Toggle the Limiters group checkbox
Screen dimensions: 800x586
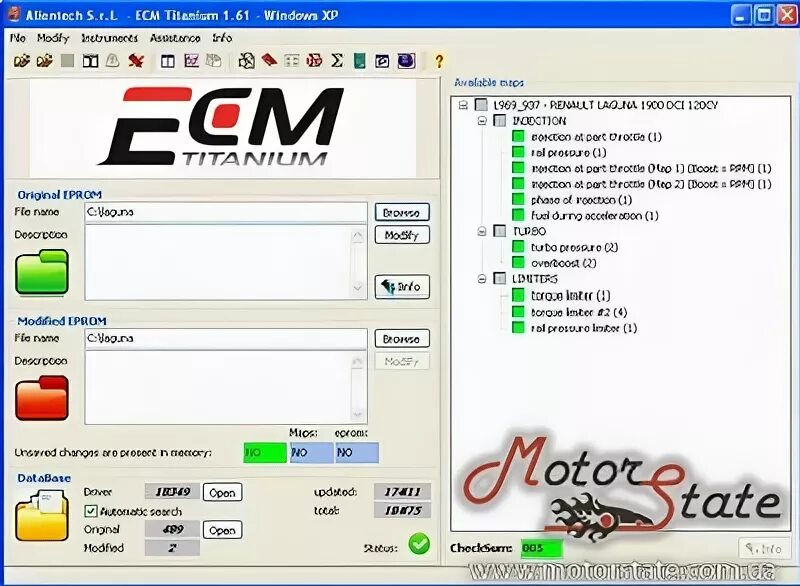point(500,279)
